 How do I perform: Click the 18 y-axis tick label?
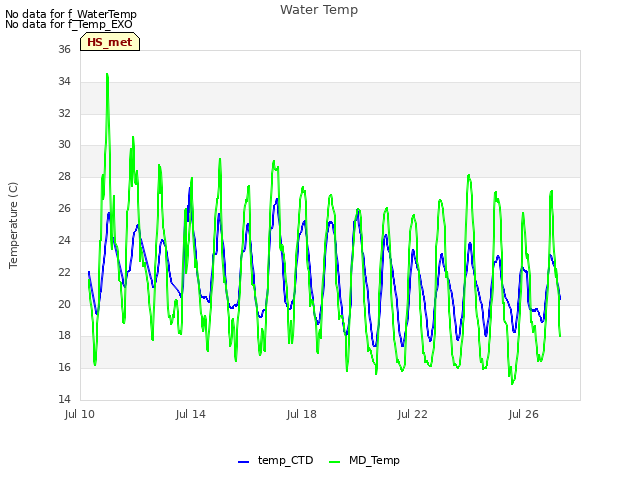(x=64, y=336)
